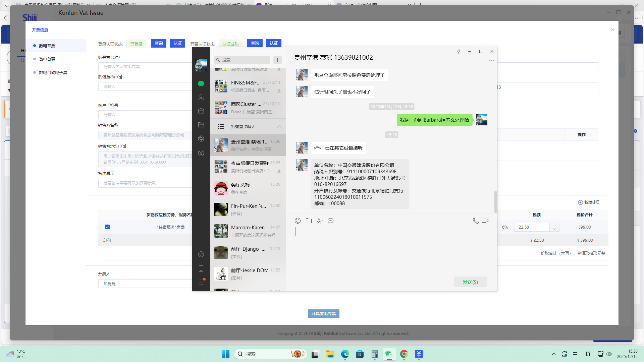This screenshot has width=644, height=362.
Task: Open the send file folder icon
Action: [x=309, y=221]
